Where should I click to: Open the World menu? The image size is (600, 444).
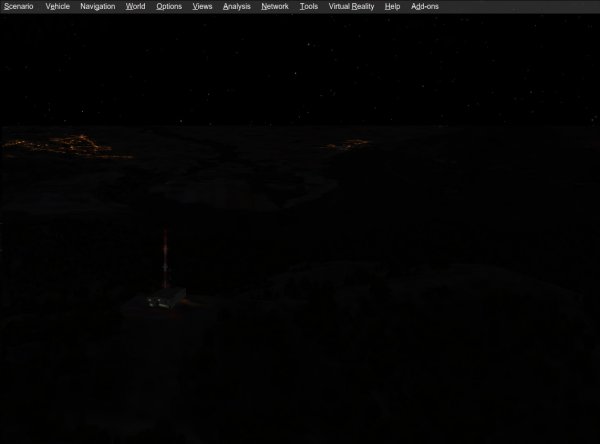135,7
